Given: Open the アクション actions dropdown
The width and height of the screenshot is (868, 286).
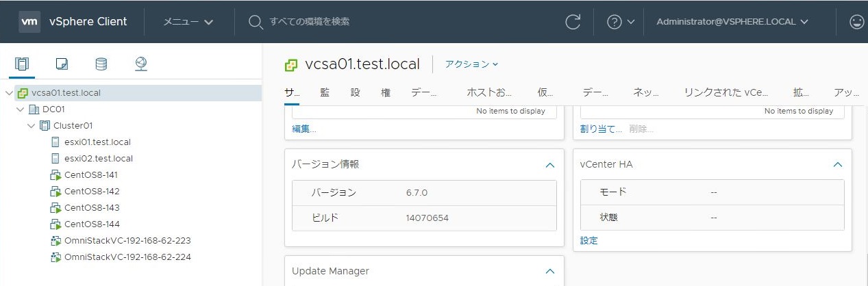Looking at the screenshot, I should pos(472,64).
